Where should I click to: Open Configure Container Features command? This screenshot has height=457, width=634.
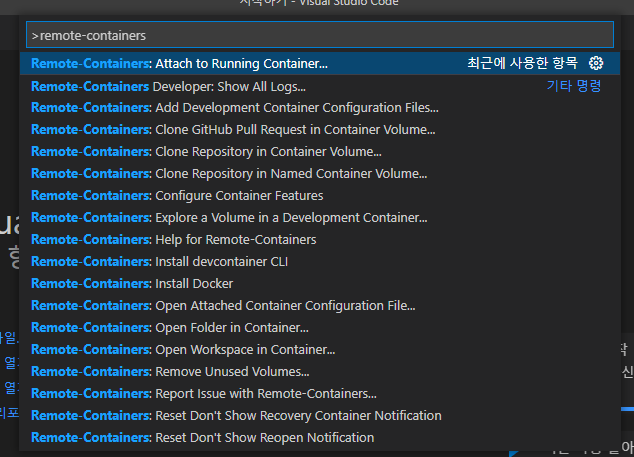coord(320,196)
